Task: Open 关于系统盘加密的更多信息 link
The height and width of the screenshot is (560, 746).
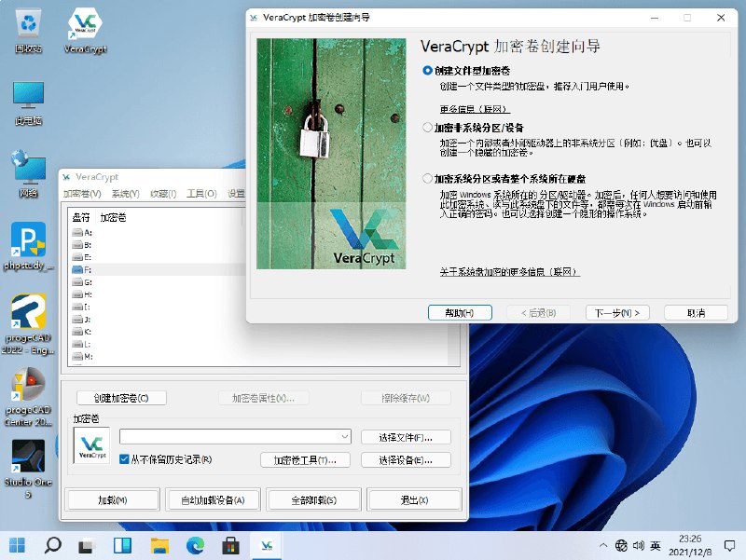Action: [509, 271]
